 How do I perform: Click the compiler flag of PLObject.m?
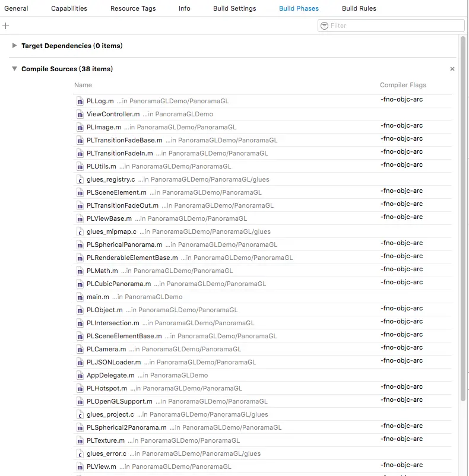[401, 308]
